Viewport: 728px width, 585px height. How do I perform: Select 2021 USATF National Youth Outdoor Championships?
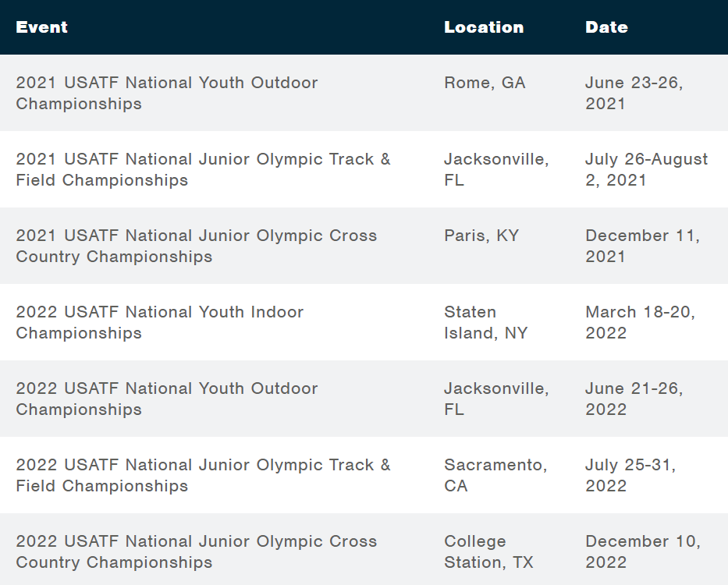tap(167, 93)
